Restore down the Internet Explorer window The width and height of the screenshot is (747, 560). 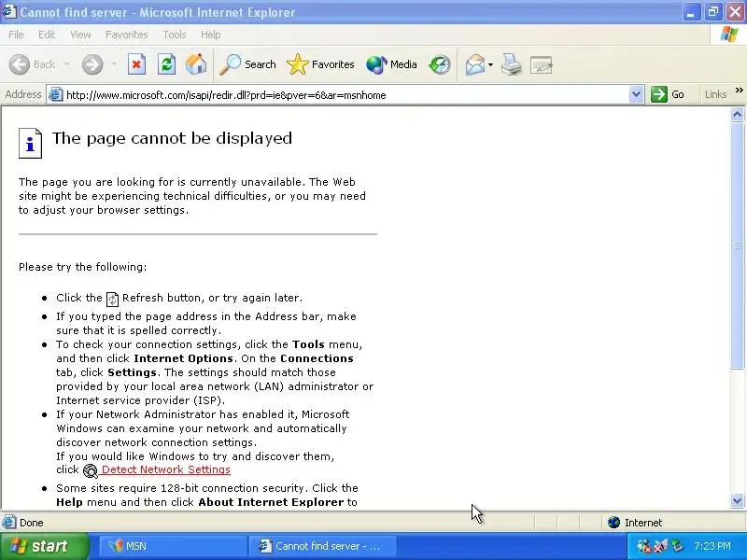pyautogui.click(x=712, y=12)
